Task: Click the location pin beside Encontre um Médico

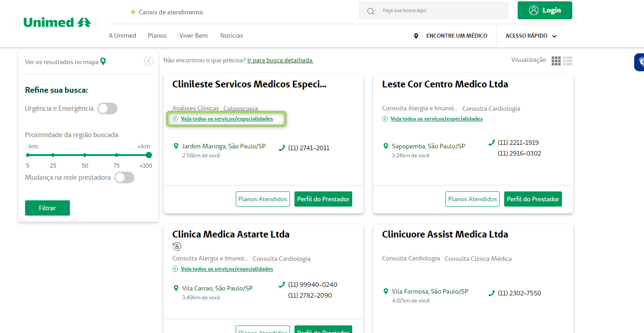Action: 416,36
